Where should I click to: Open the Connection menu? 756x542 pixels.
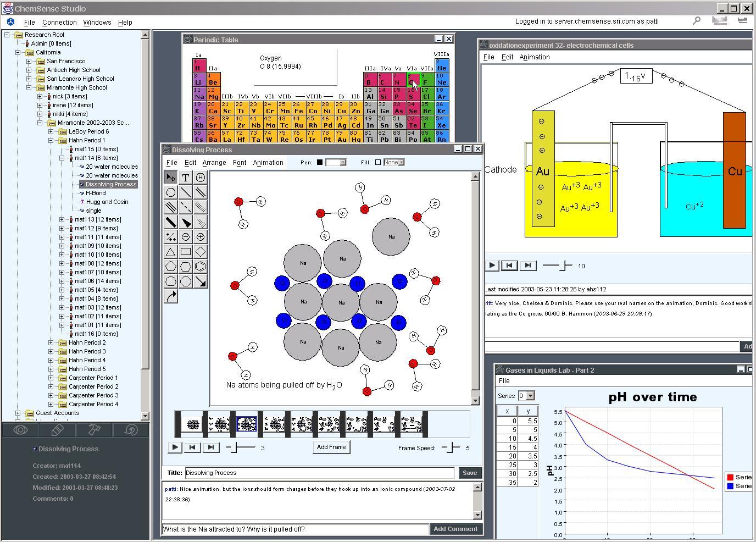59,22
